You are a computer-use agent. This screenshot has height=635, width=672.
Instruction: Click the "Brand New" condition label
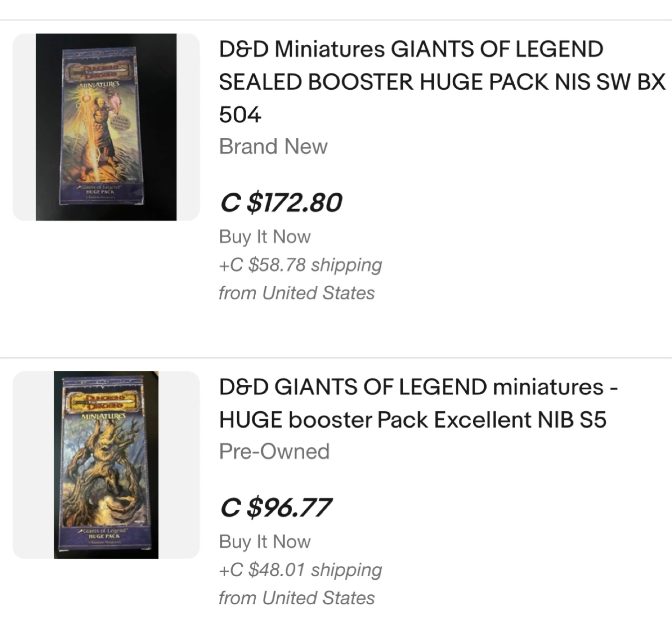tap(273, 147)
